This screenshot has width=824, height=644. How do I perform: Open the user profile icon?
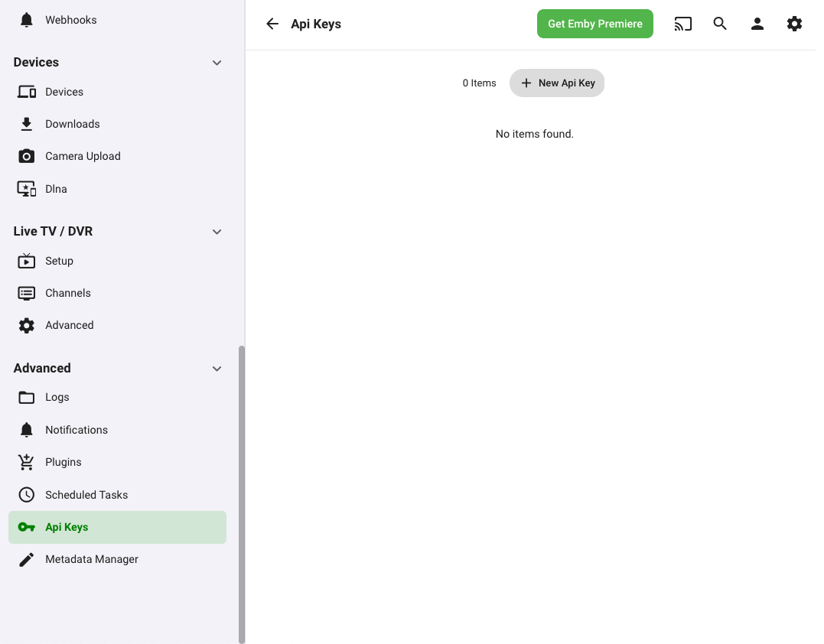tap(757, 24)
